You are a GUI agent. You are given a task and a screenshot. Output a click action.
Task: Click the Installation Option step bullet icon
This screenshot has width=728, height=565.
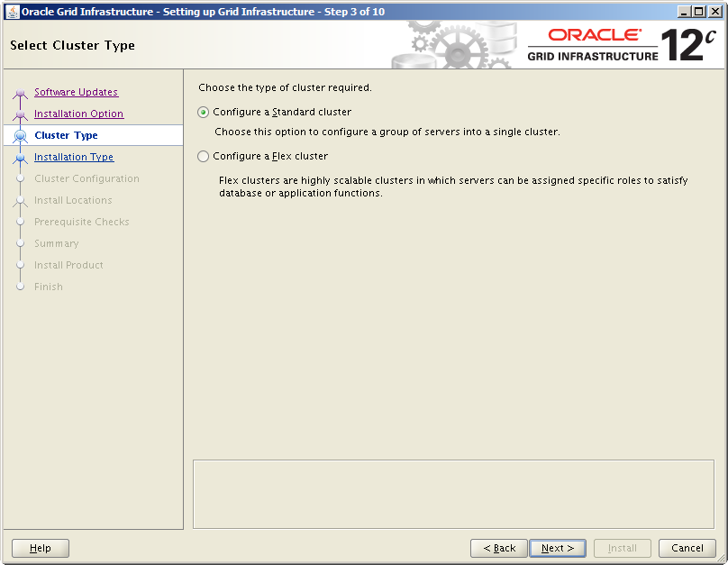21,114
